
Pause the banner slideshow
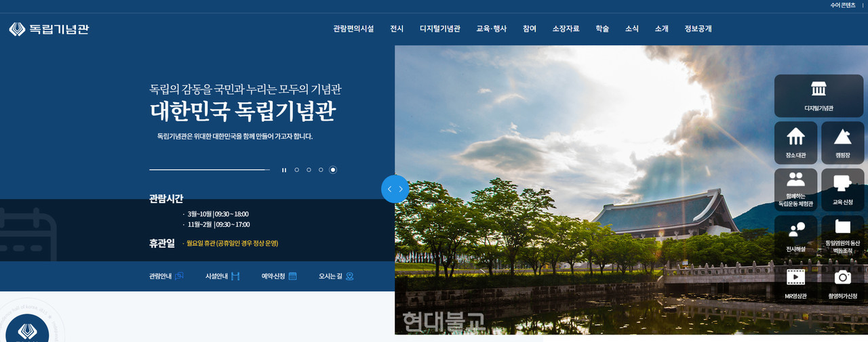pyautogui.click(x=284, y=170)
